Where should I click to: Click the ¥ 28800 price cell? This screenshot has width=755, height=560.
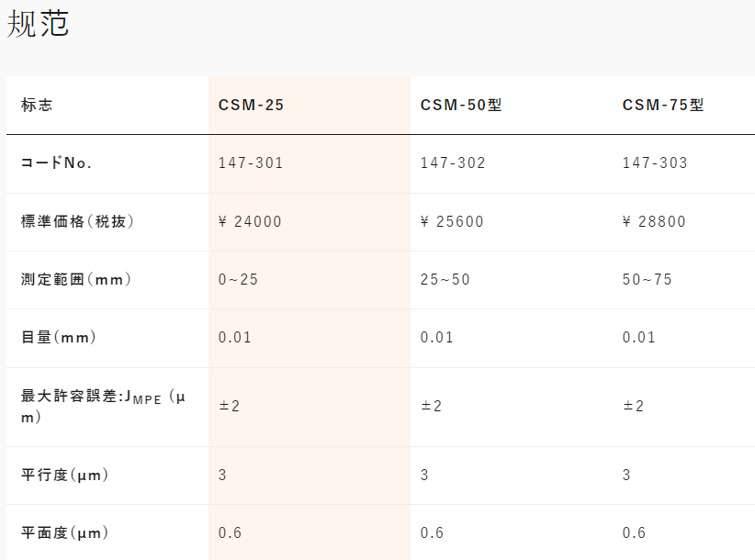pos(654,222)
